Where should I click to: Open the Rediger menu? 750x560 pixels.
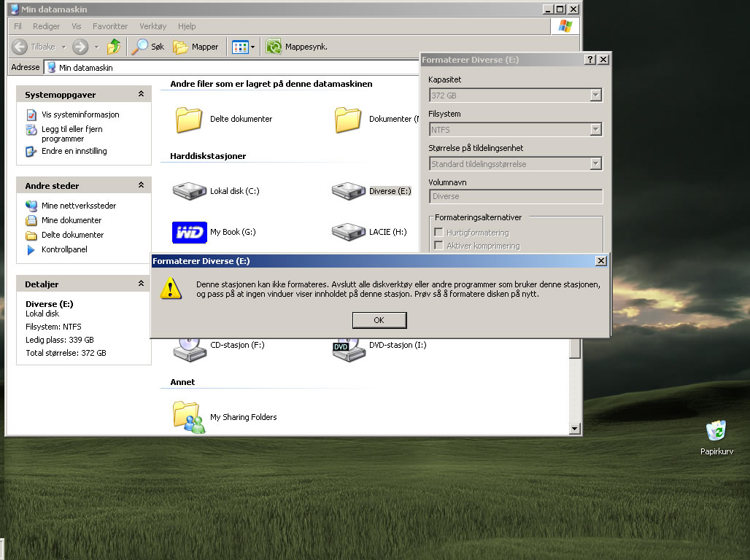47,26
